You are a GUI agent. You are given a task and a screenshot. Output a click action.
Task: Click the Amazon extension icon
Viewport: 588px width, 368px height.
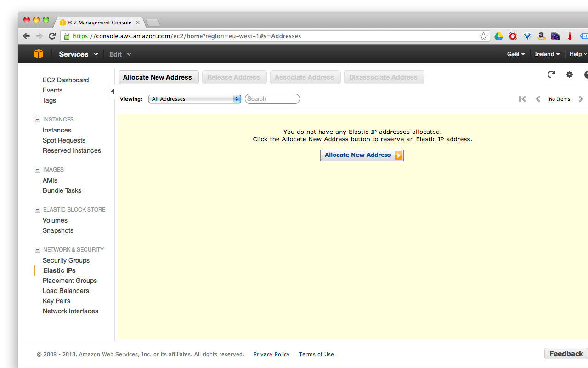click(541, 35)
